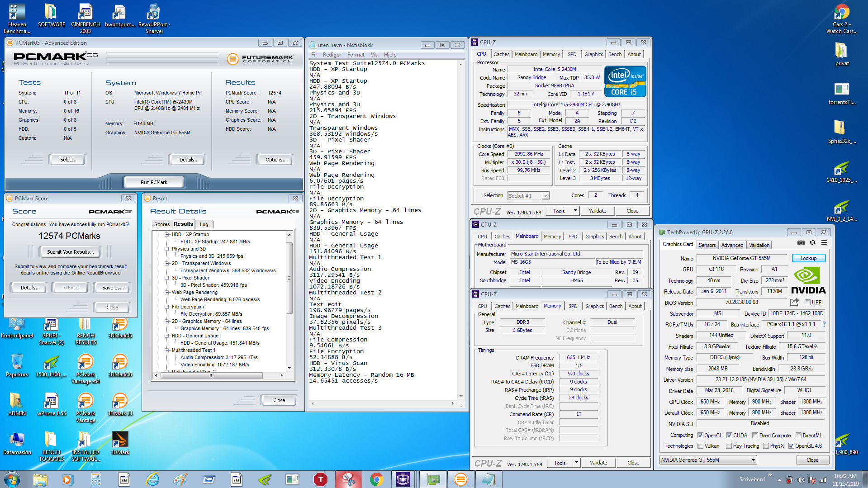Image resolution: width=868 pixels, height=488 pixels.
Task: Click Save as... in PCMark Score
Action: [113, 288]
